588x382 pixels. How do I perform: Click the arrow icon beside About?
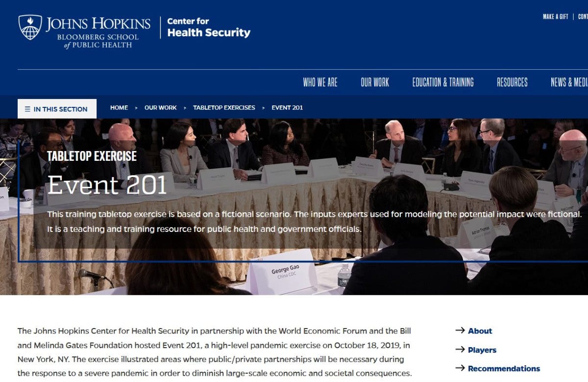click(460, 331)
